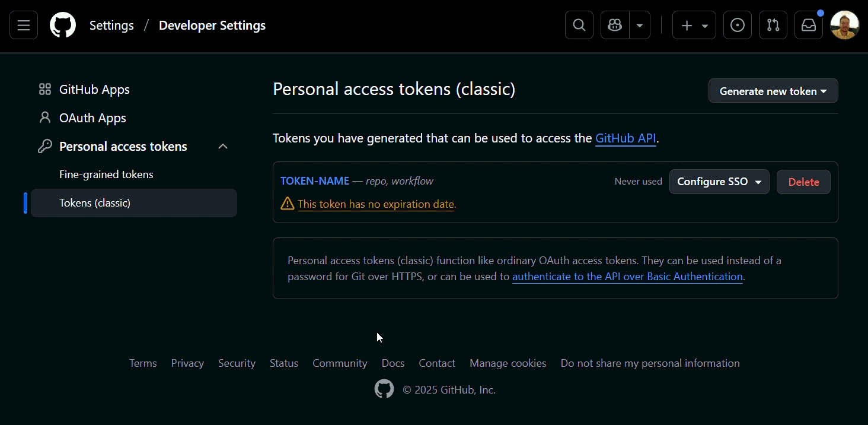Image resolution: width=868 pixels, height=425 pixels.
Task: Select the OAuth Apps sidebar entry
Action: tap(92, 118)
